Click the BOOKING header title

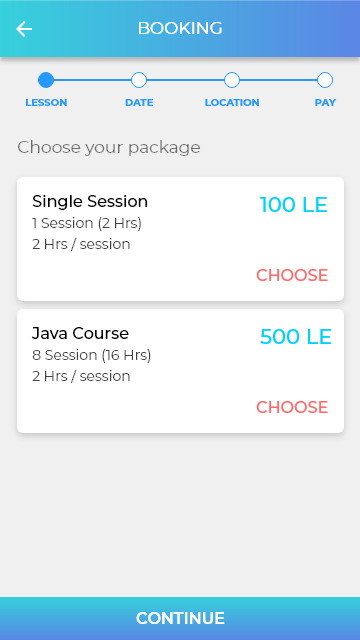pyautogui.click(x=180, y=29)
